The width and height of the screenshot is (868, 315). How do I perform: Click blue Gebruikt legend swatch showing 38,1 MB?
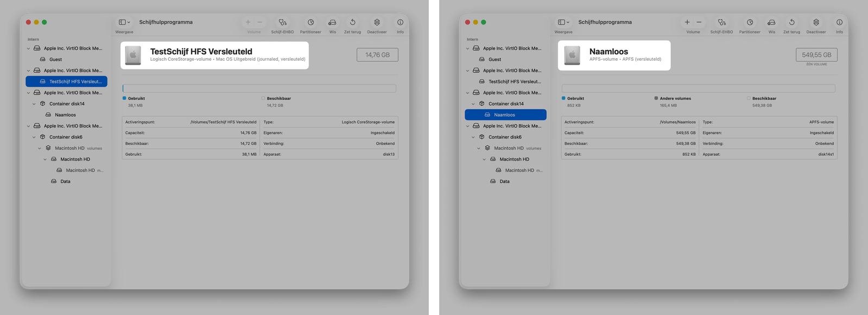point(124,98)
